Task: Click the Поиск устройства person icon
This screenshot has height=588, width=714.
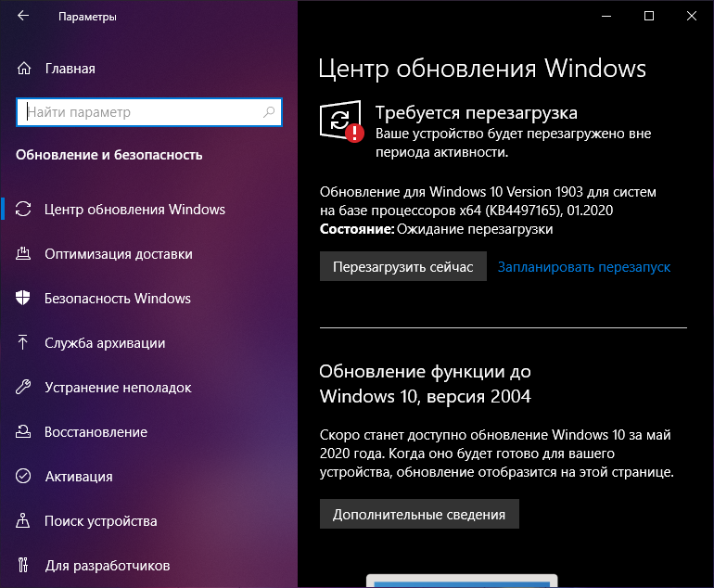Action: (x=23, y=520)
